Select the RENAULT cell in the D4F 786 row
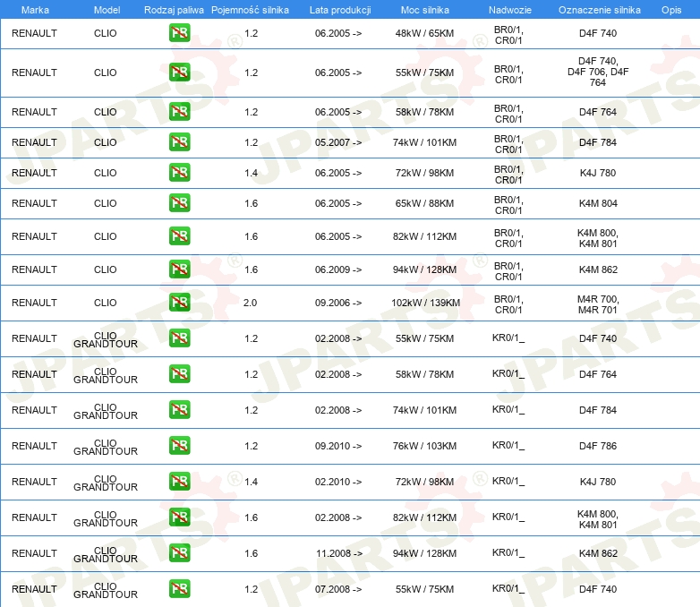The width and height of the screenshot is (700, 607). coord(34,446)
